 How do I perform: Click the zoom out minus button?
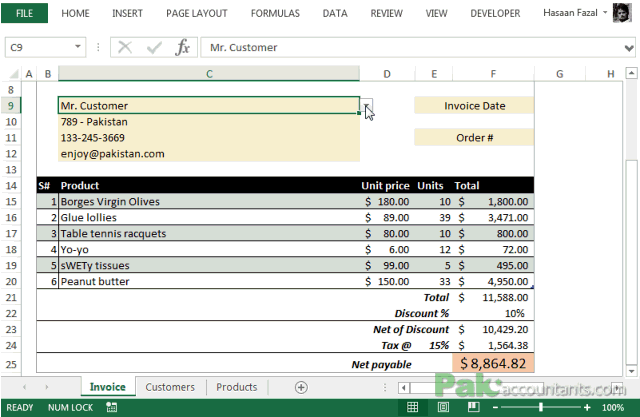tap(495, 407)
